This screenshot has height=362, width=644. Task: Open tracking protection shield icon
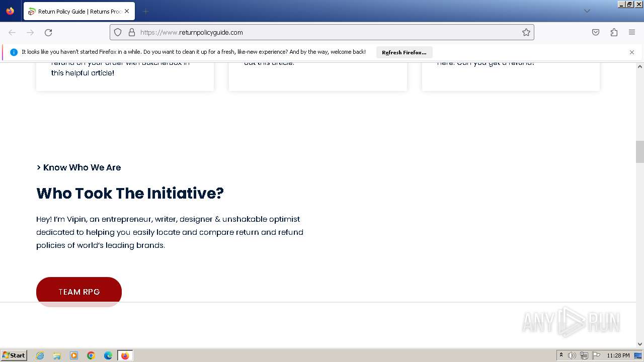point(118,32)
